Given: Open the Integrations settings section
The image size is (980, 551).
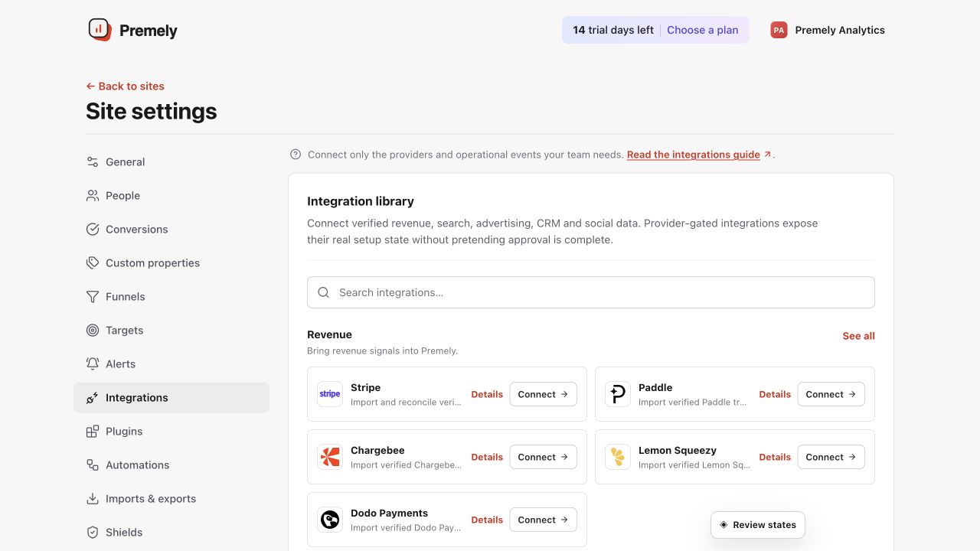Looking at the screenshot, I should (171, 398).
